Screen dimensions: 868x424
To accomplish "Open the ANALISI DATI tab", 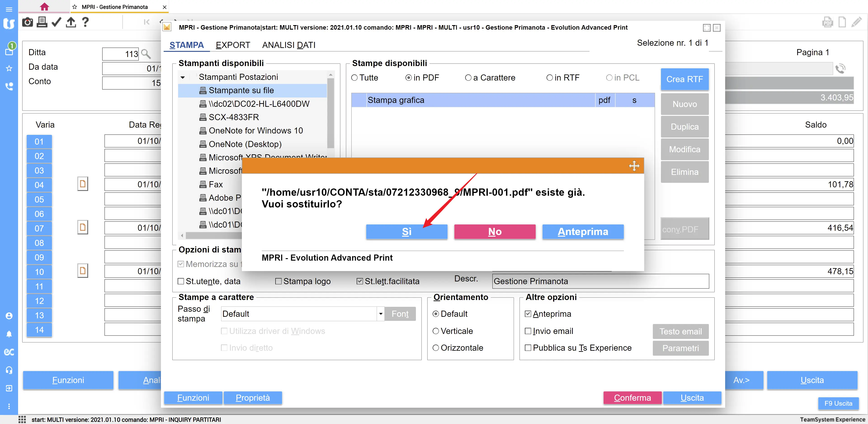I will [x=288, y=45].
